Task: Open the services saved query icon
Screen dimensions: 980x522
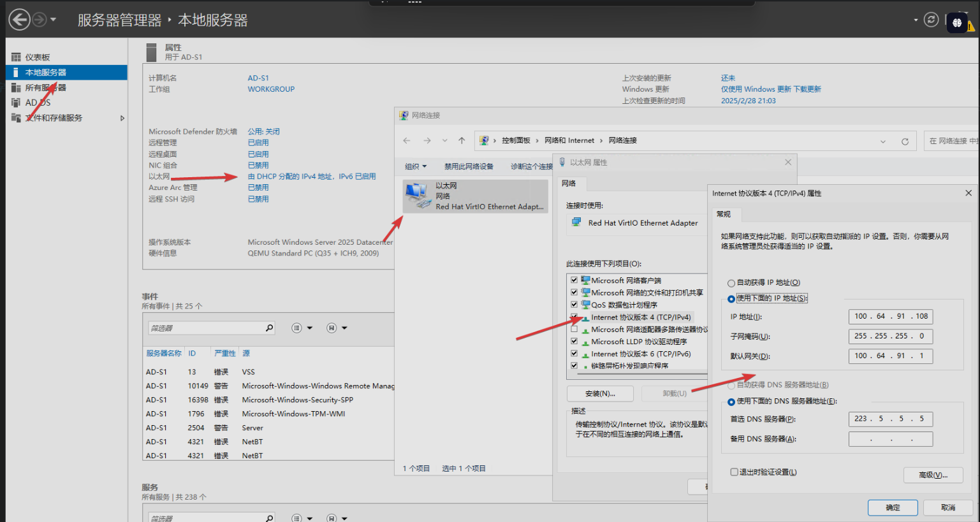Action: point(332,518)
